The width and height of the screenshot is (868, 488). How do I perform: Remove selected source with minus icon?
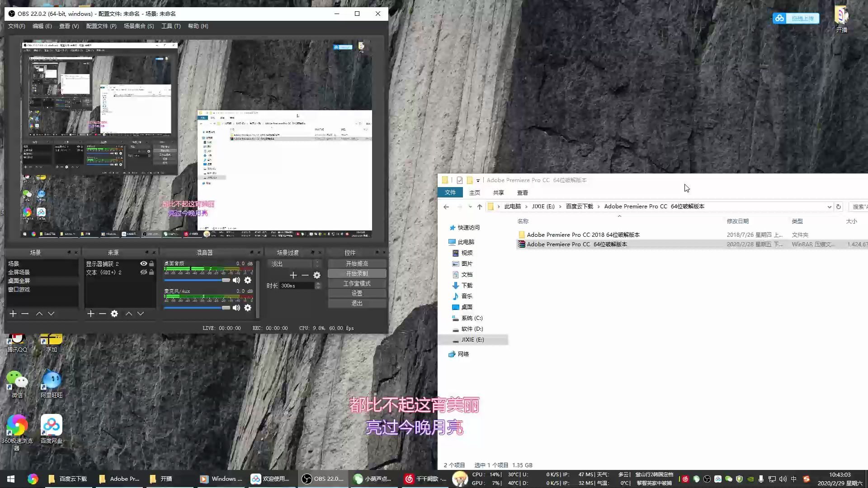(103, 314)
